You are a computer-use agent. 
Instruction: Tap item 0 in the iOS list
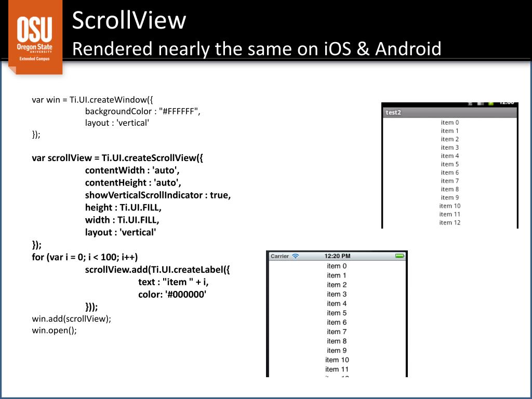point(337,266)
